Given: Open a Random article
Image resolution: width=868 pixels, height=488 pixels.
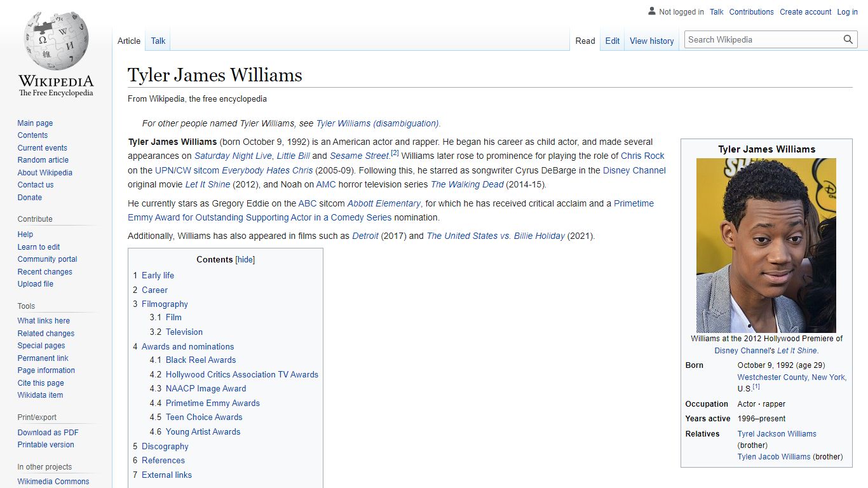Looking at the screenshot, I should point(43,160).
